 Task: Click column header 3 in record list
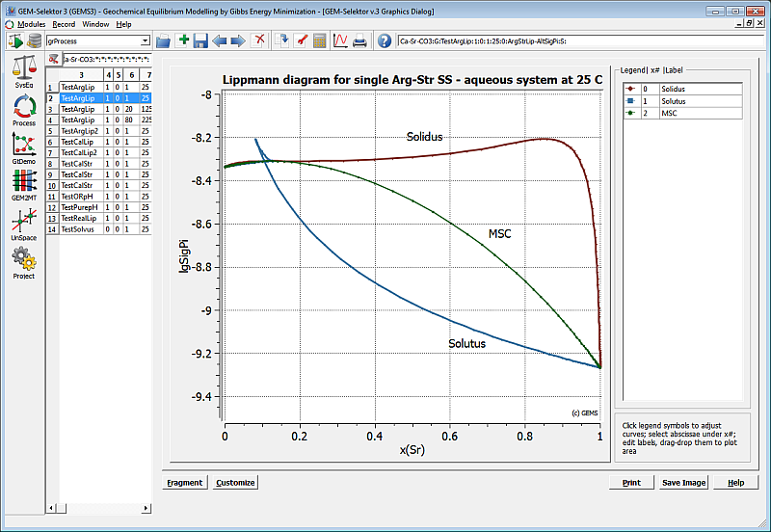pos(81,75)
